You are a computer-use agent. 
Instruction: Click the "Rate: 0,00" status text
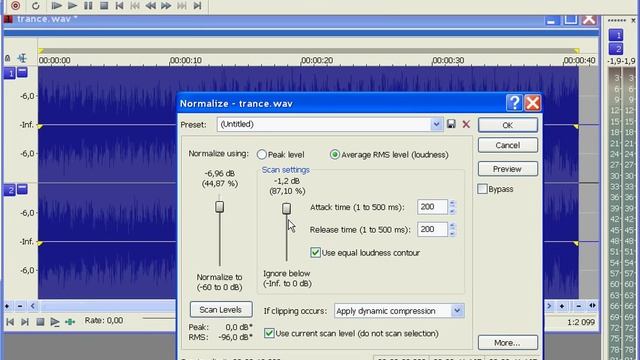click(104, 320)
